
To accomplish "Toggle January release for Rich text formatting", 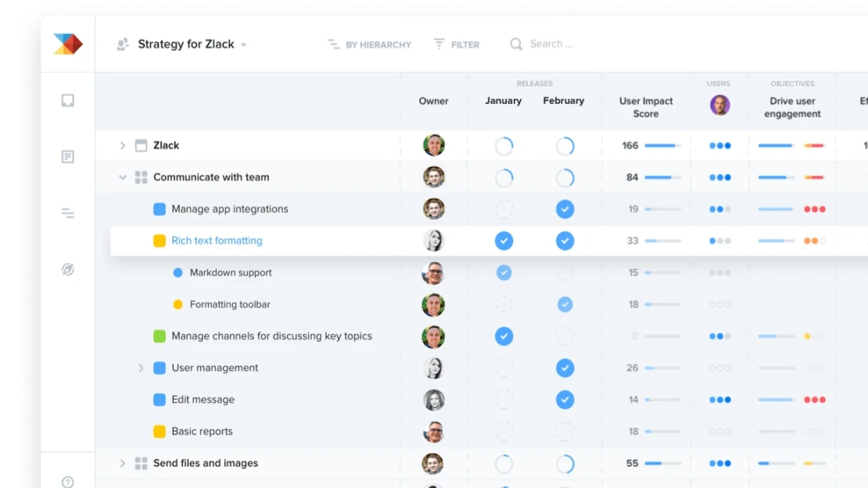I will pyautogui.click(x=504, y=241).
